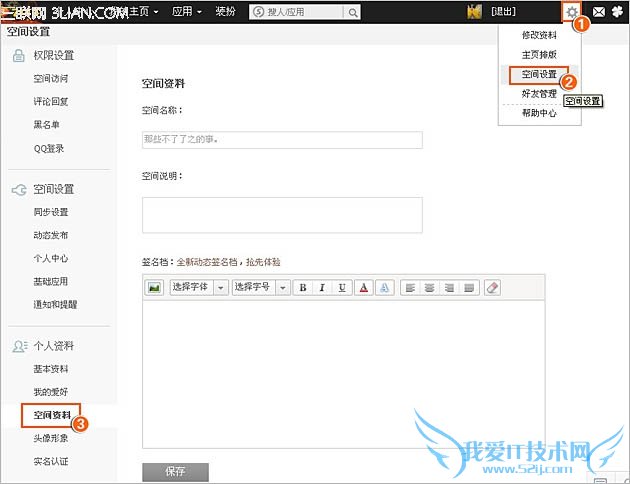Open 同步设置 in sidebar
The height and width of the screenshot is (484, 630).
[51, 212]
